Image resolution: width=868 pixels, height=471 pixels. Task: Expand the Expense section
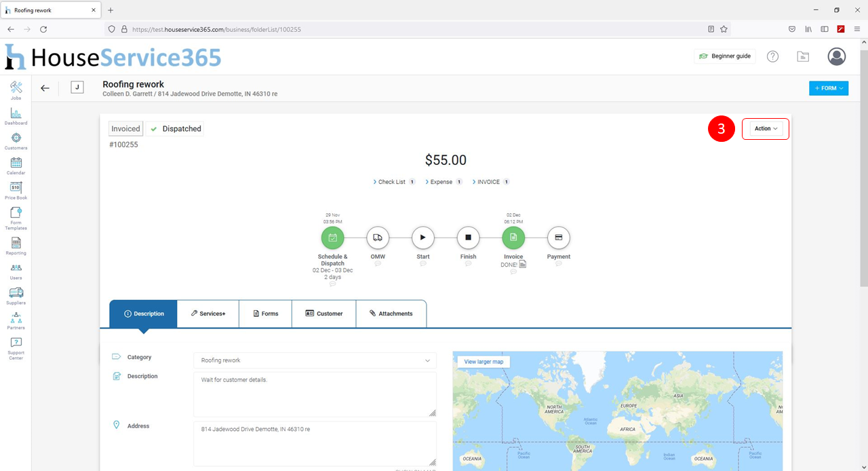pyautogui.click(x=441, y=182)
